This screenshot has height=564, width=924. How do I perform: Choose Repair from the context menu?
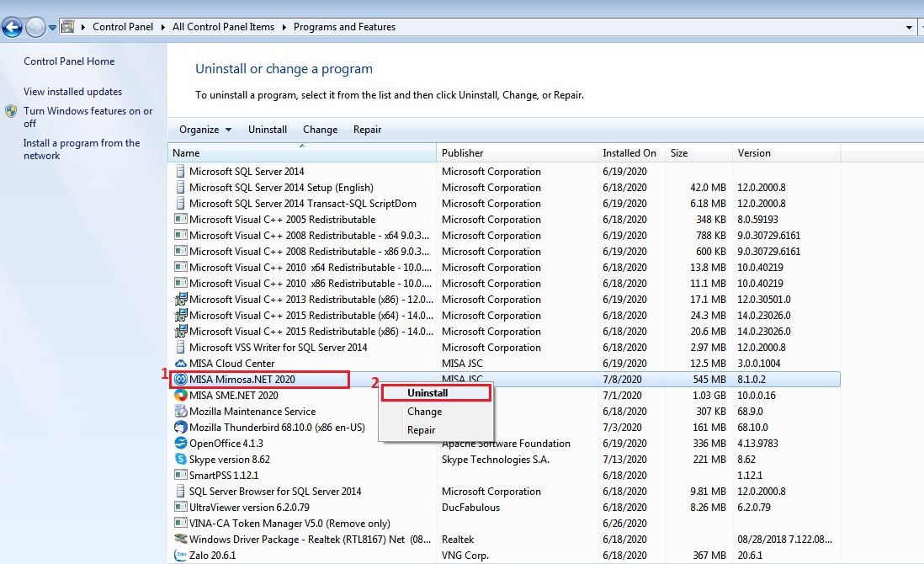(x=435, y=429)
